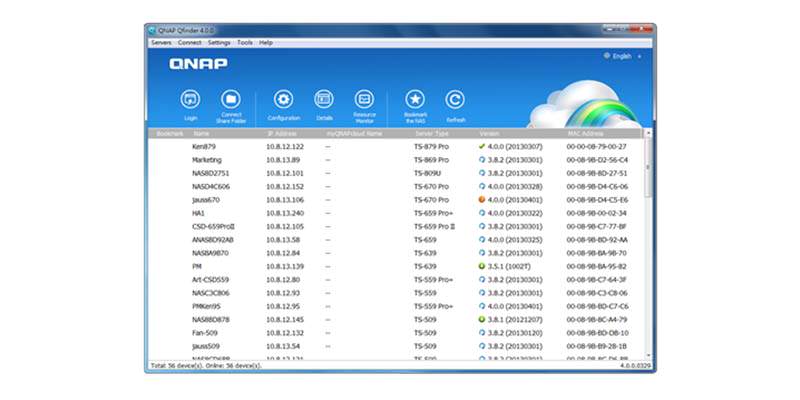Bookmark the NAS star icon
800x400 pixels.
(415, 99)
